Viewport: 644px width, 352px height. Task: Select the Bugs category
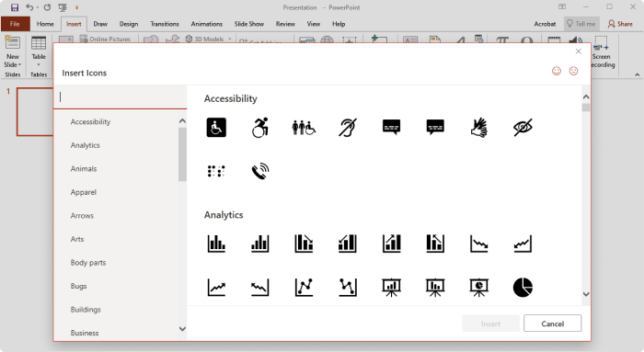[78, 286]
